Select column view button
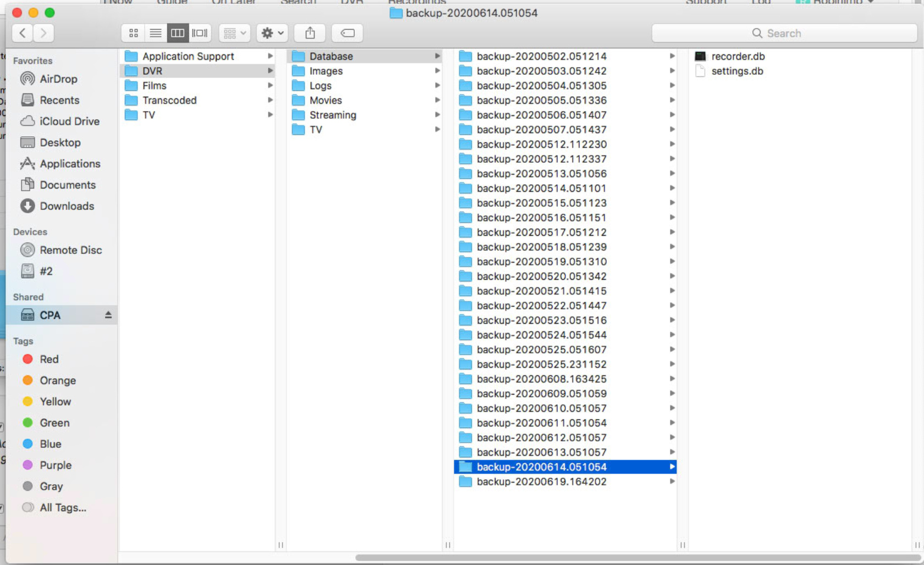Screen dimensions: 924x565 coord(178,34)
